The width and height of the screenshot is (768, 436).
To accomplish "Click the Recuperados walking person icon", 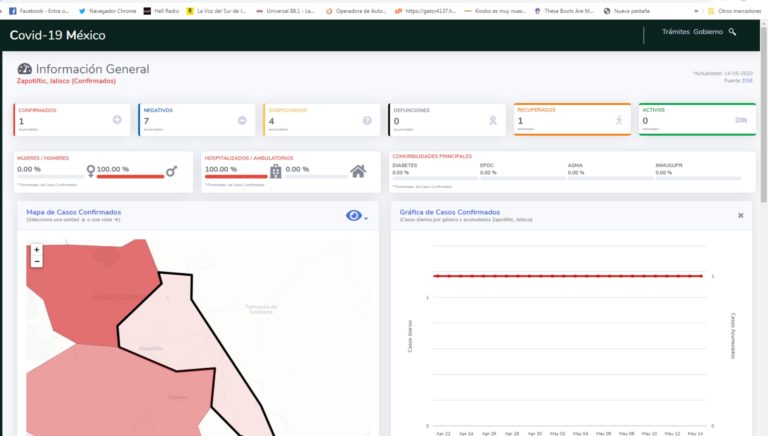I will (x=618, y=120).
